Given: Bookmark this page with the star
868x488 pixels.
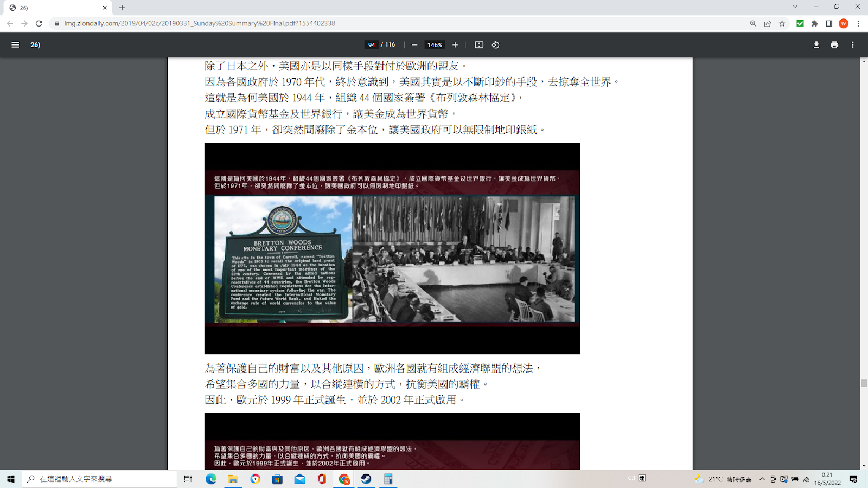Looking at the screenshot, I should tap(782, 23).
